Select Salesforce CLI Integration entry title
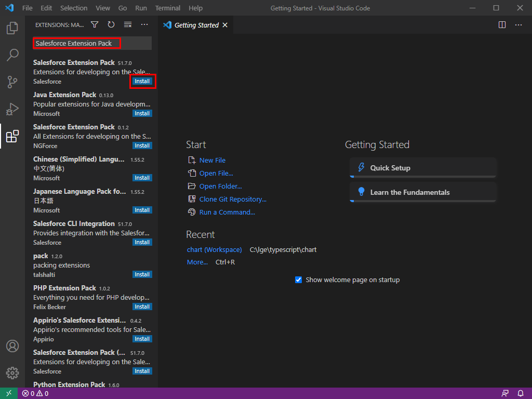532x399 pixels. click(74, 223)
